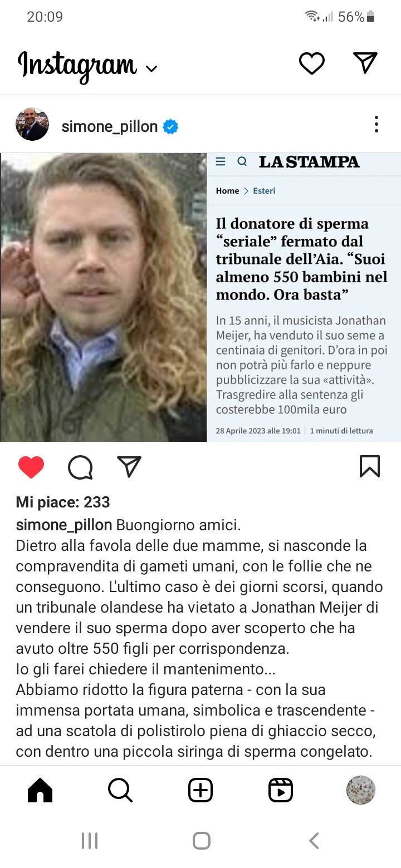
Task: Go to Home tab in bottom bar
Action: [x=40, y=790]
